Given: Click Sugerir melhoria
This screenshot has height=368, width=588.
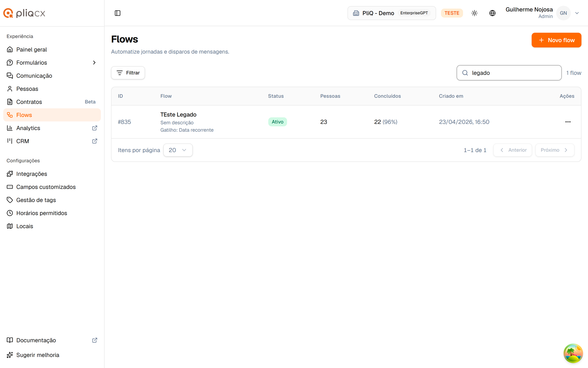Looking at the screenshot, I should [52, 355].
